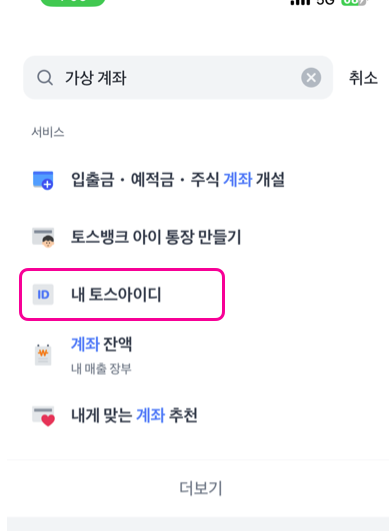Tap the 취소 cancel button
Image resolution: width=389 pixels, height=531 pixels.
(x=363, y=78)
